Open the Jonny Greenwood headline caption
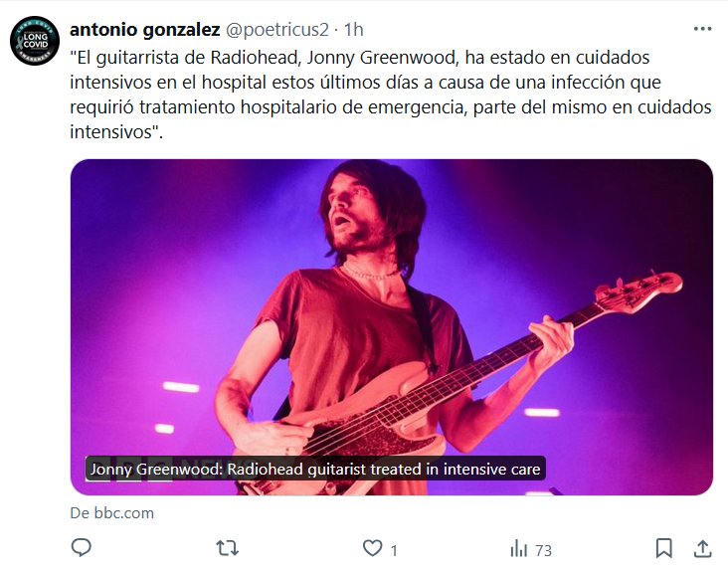This screenshot has width=728, height=575. (315, 469)
